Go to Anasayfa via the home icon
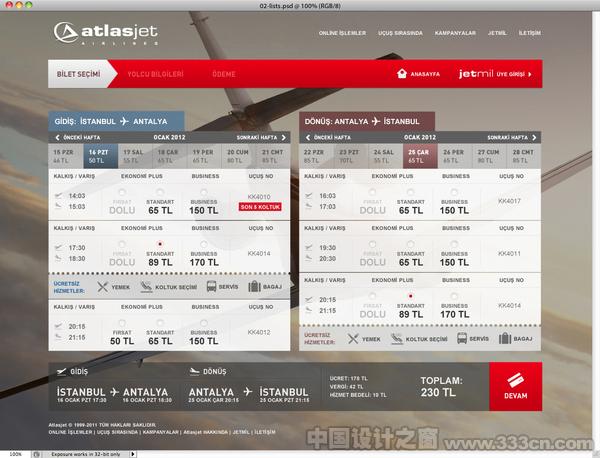The image size is (600, 458). click(x=401, y=73)
